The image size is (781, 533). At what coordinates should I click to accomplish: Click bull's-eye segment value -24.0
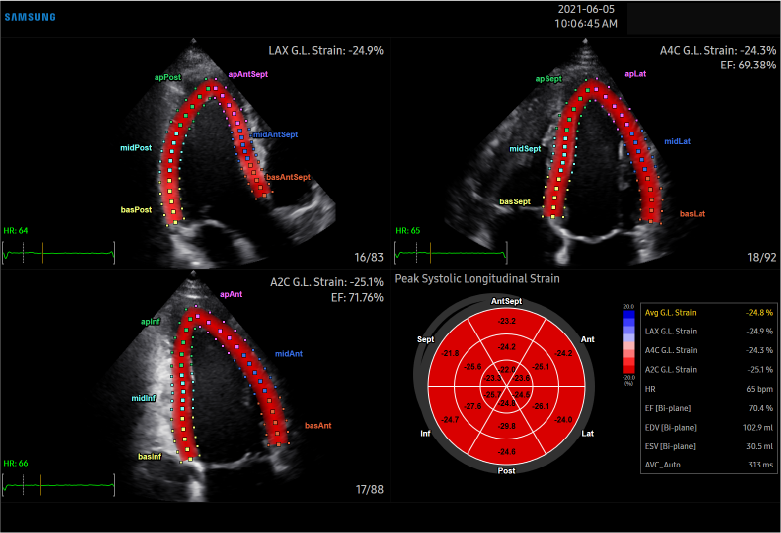(563, 420)
